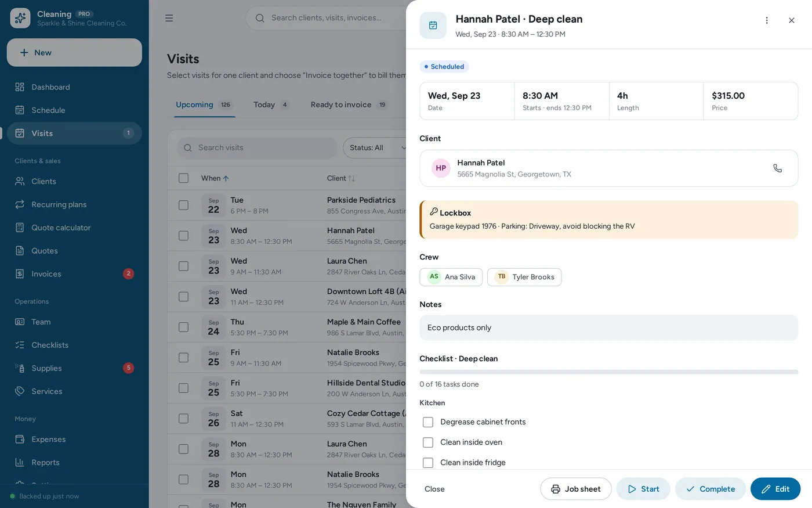Open the Team page
The image size is (812, 508).
click(x=74, y=322)
